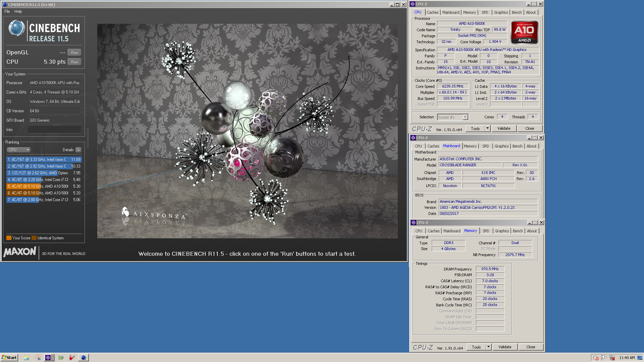Click the Details arrow button in Ranking
The height and width of the screenshot is (362, 644).
pyautogui.click(x=78, y=150)
